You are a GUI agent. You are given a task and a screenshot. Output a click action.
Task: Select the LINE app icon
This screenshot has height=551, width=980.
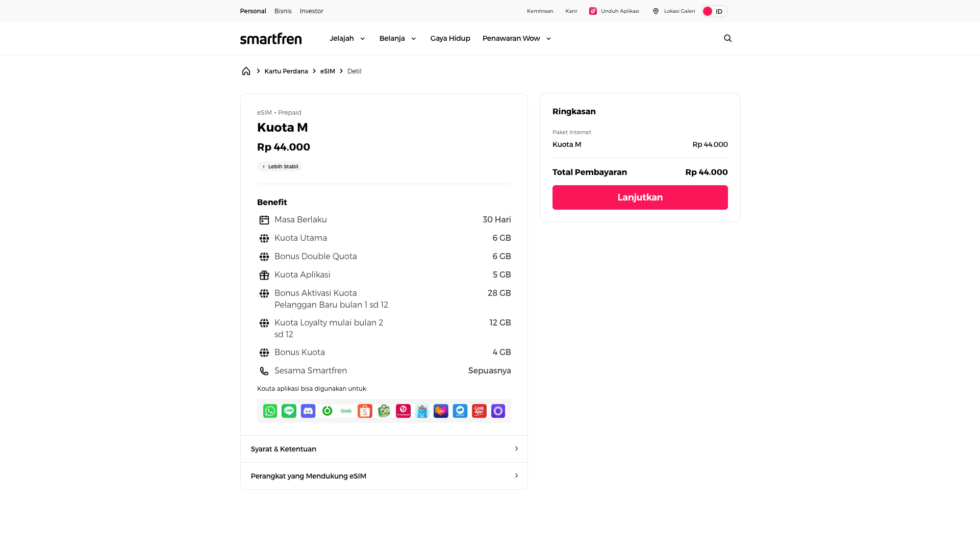(289, 411)
